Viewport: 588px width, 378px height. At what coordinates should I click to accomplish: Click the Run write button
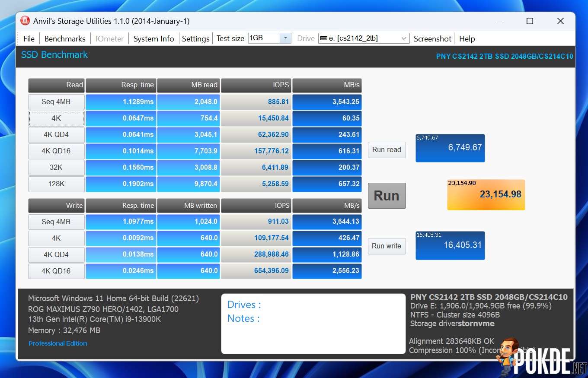coord(387,246)
